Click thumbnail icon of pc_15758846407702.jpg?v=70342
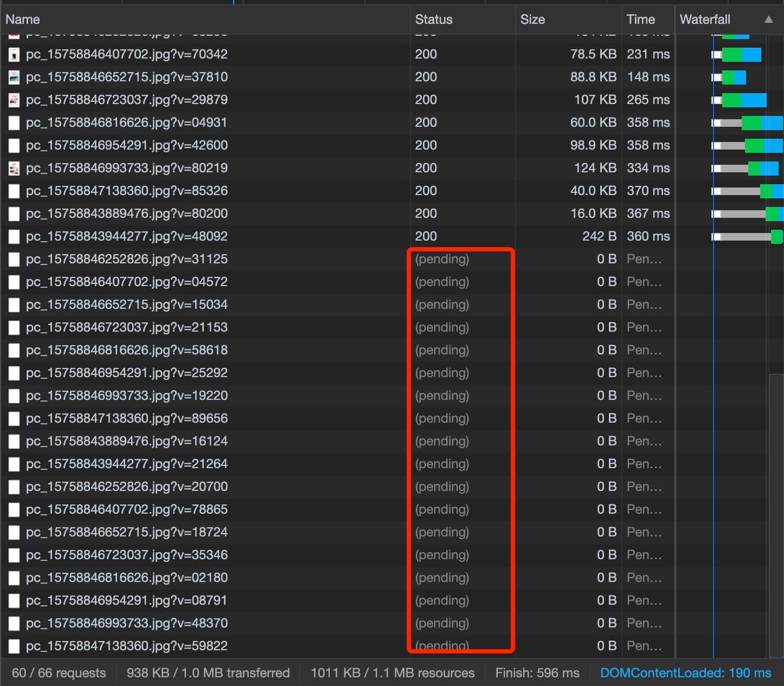784x686 pixels. (x=14, y=54)
